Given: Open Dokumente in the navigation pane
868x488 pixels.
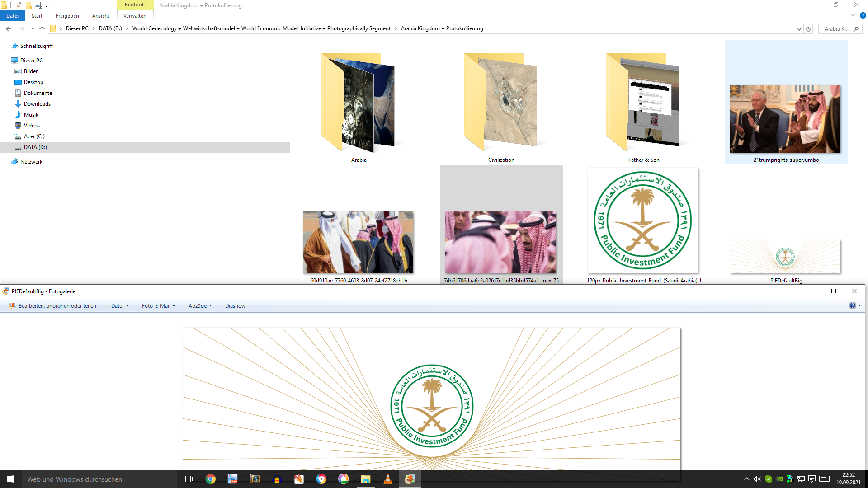Looking at the screenshot, I should 38,93.
